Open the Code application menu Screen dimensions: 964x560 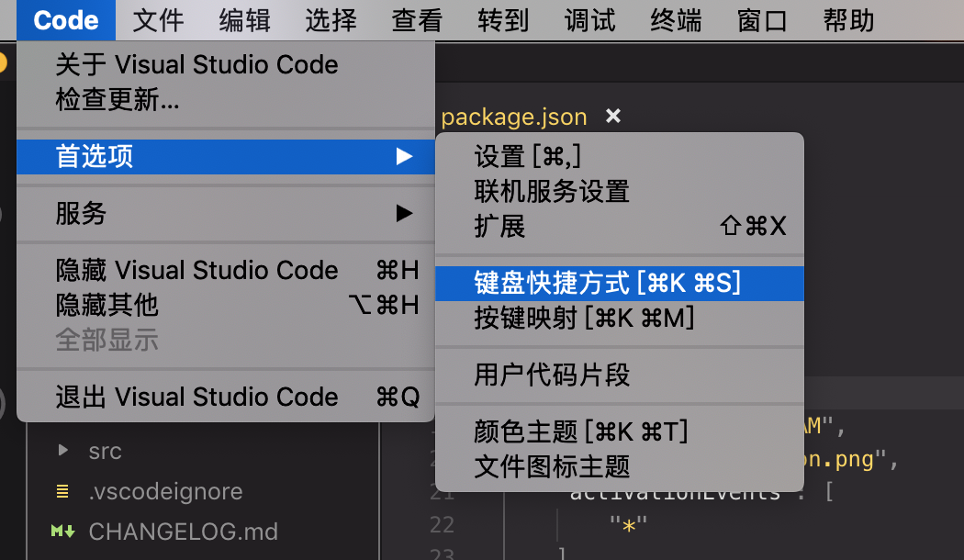[x=66, y=20]
